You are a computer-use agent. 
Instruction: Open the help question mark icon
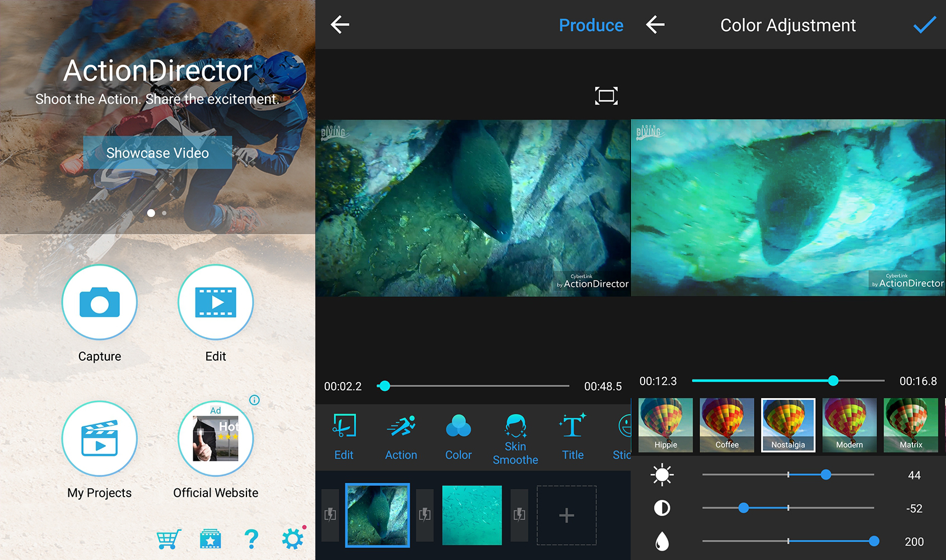251,539
